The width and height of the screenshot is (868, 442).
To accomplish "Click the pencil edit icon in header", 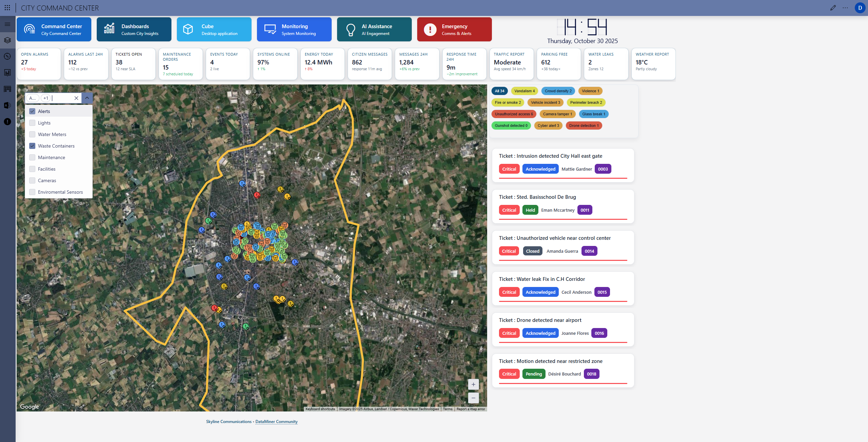I will pyautogui.click(x=833, y=8).
